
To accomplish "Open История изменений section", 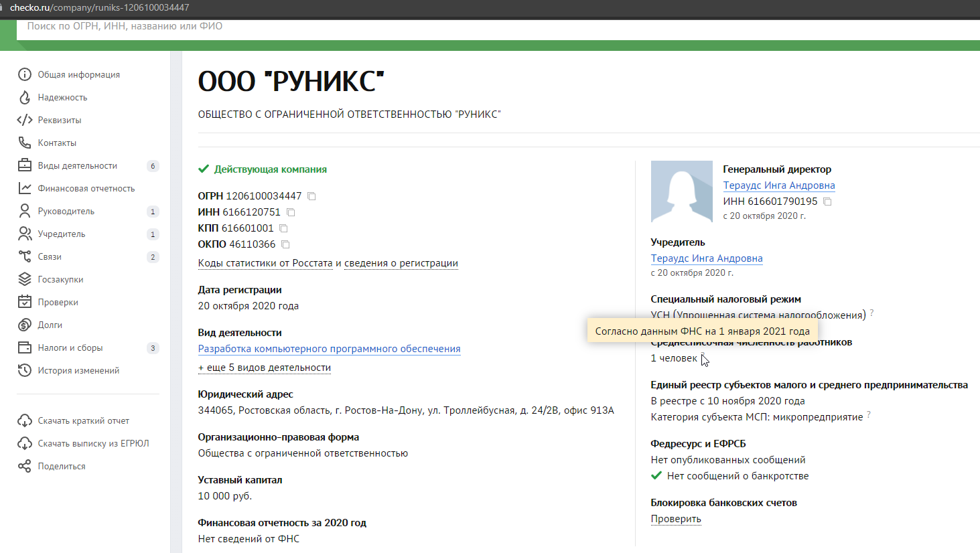I will point(78,370).
